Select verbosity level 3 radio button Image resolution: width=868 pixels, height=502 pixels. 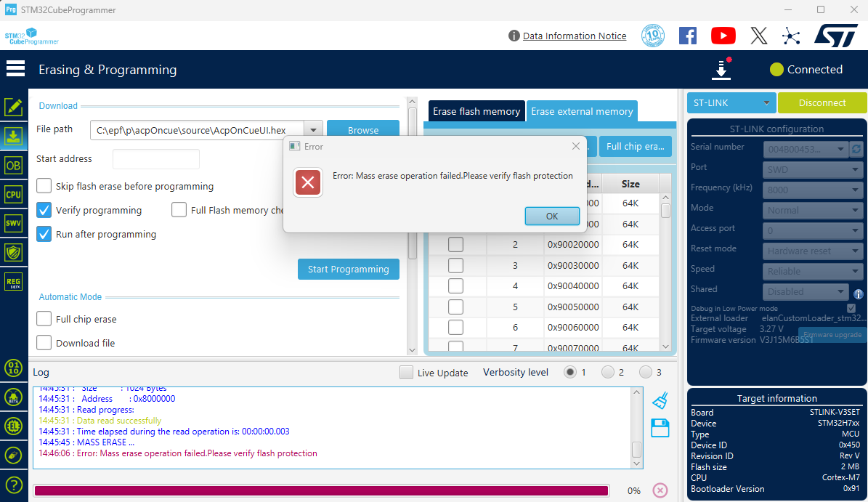coord(646,372)
